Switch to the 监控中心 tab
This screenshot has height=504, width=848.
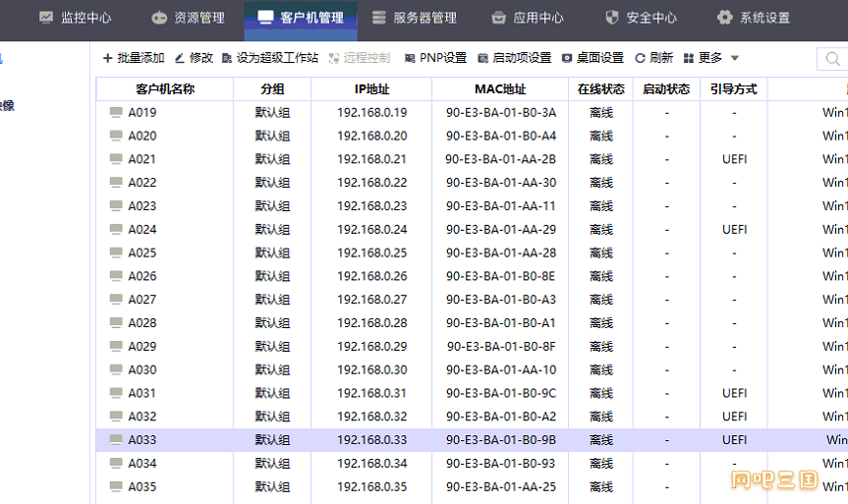click(75, 18)
